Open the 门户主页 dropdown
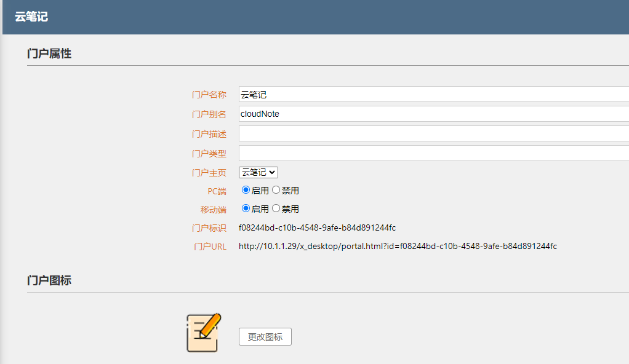Image resolution: width=629 pixels, height=364 pixels. (x=258, y=172)
